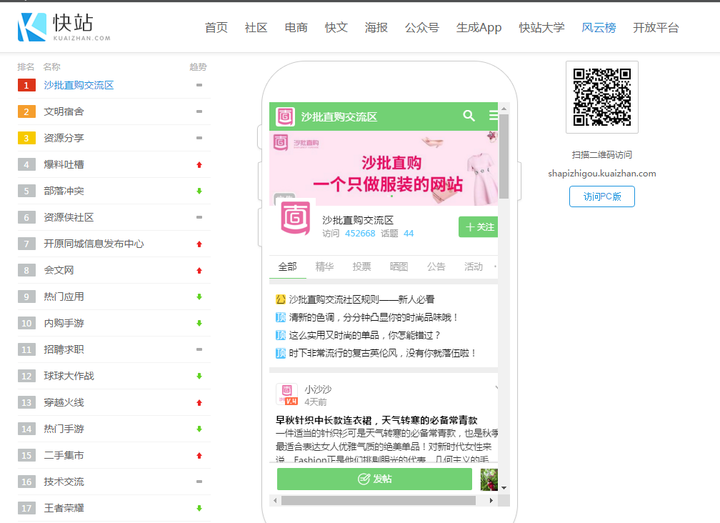Open 电商 in the top navigation

(296, 28)
